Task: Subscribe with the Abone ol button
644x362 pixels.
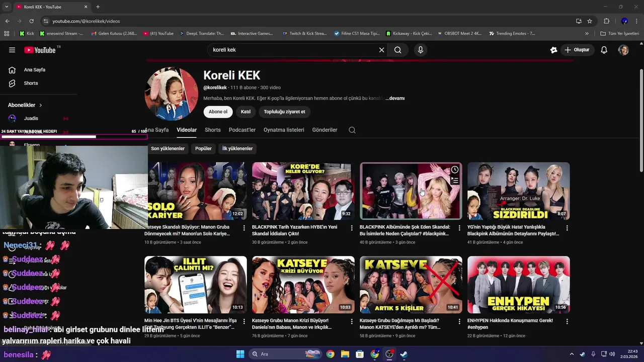Action: [218, 112]
